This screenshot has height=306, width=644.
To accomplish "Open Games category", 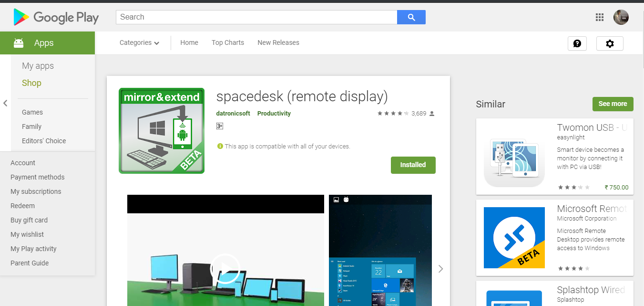I will point(32,112).
